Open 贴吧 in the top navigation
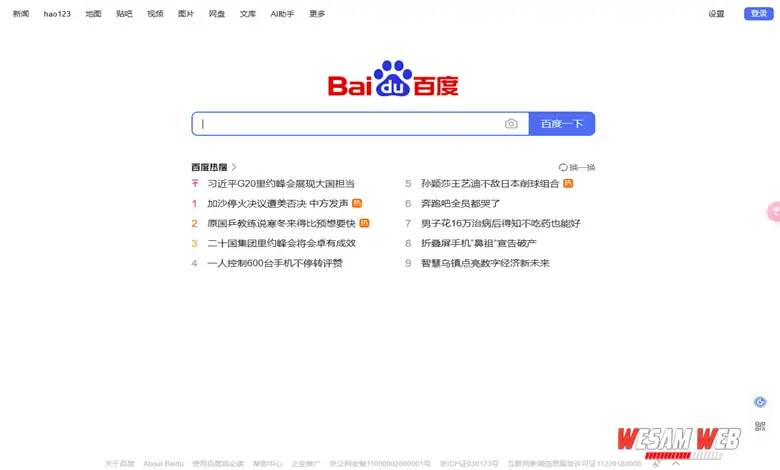The width and height of the screenshot is (780, 470). [x=124, y=14]
